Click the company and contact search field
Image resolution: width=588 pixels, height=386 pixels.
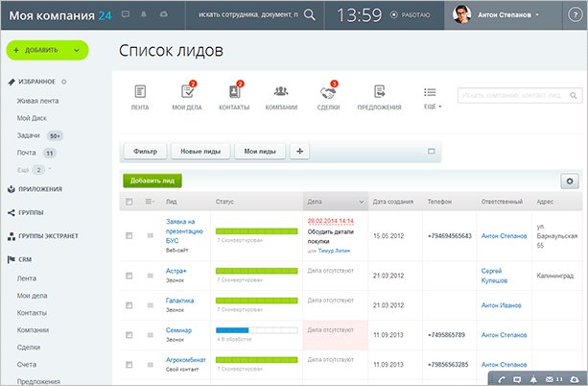tap(508, 95)
